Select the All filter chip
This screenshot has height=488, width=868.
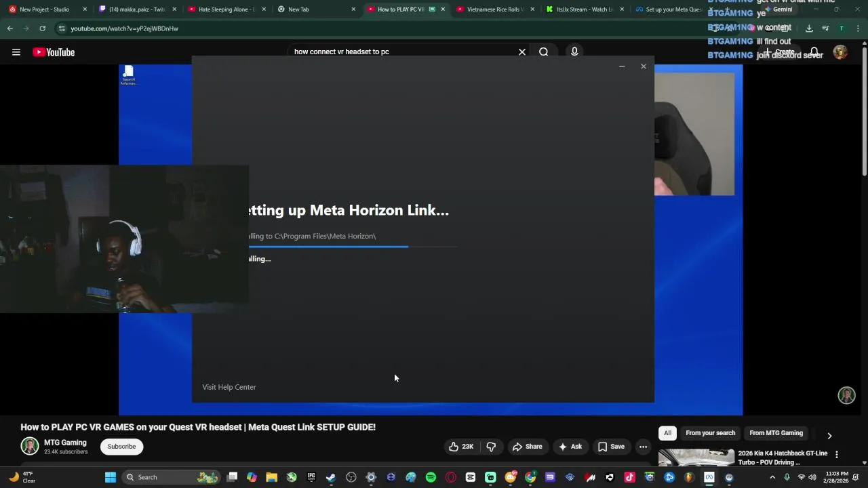667,433
